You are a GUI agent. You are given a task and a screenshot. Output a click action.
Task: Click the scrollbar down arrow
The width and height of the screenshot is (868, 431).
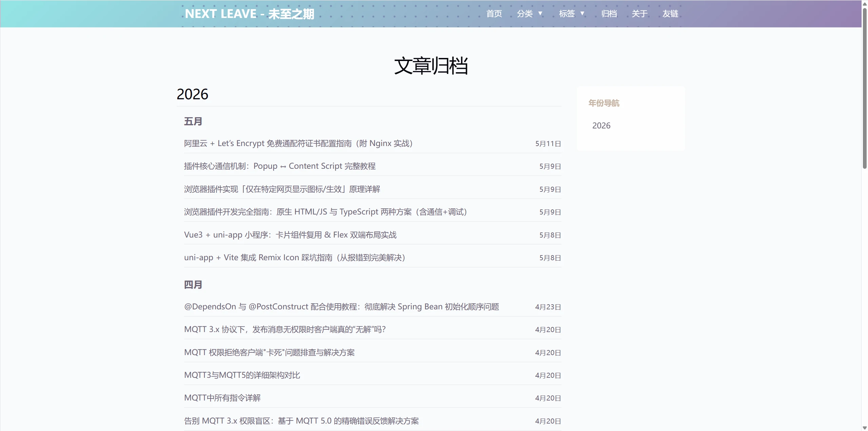(864, 428)
